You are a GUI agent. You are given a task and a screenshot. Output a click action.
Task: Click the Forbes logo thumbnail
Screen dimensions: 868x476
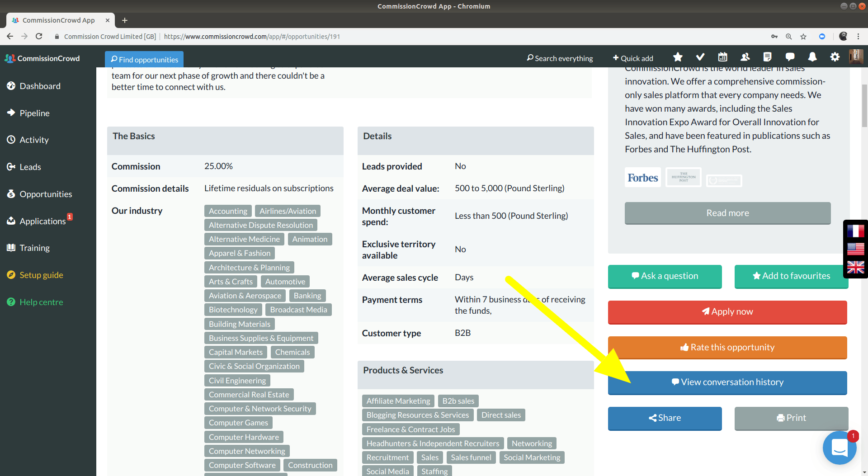[642, 178]
